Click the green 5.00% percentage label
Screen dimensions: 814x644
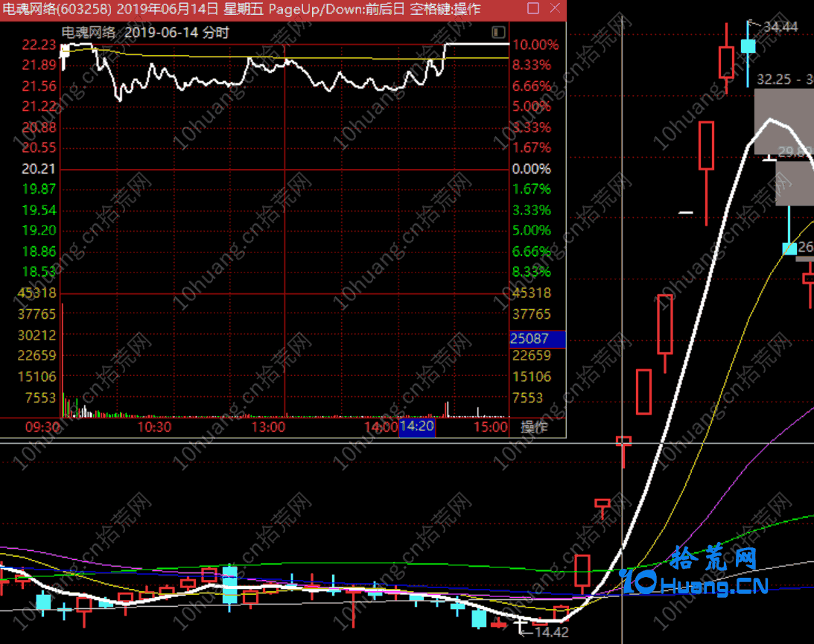click(531, 230)
